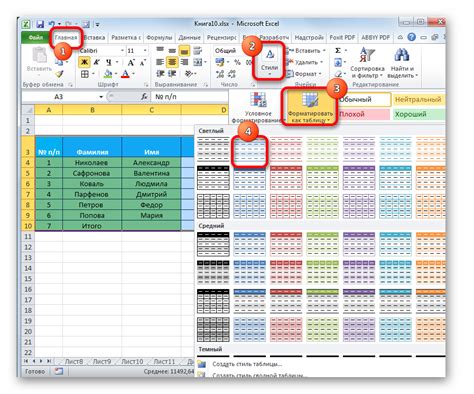Screen dimensions: 474x394
Task: Switch to sheet tab Лист9
Action: coord(101,361)
